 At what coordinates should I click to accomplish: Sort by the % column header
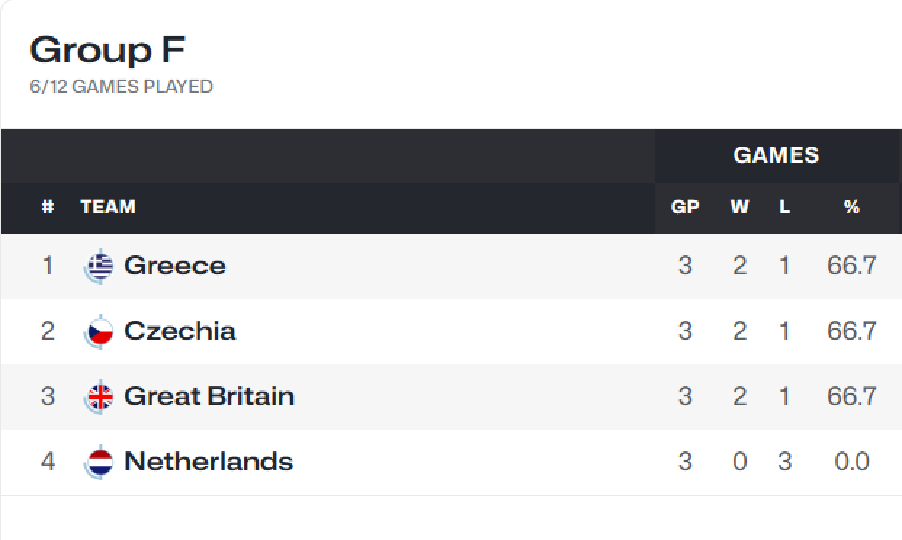(x=852, y=207)
